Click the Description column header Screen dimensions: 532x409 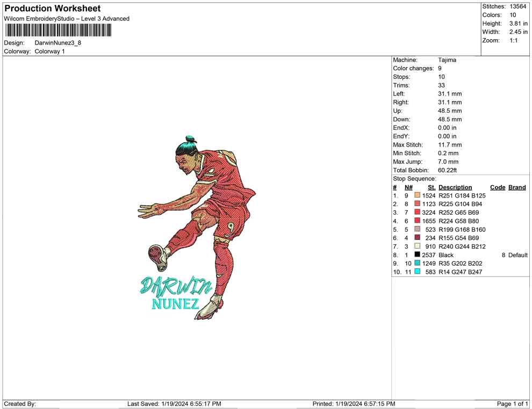455,187
